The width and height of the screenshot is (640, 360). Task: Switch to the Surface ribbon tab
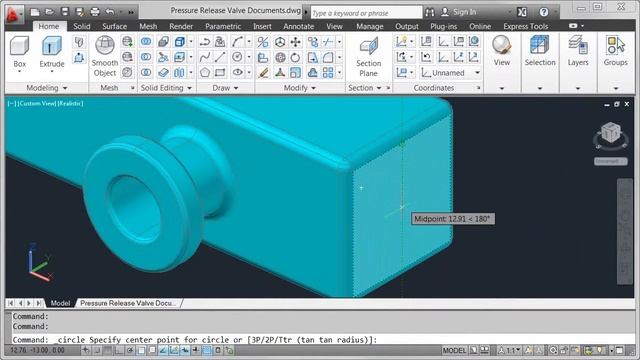tap(115, 26)
